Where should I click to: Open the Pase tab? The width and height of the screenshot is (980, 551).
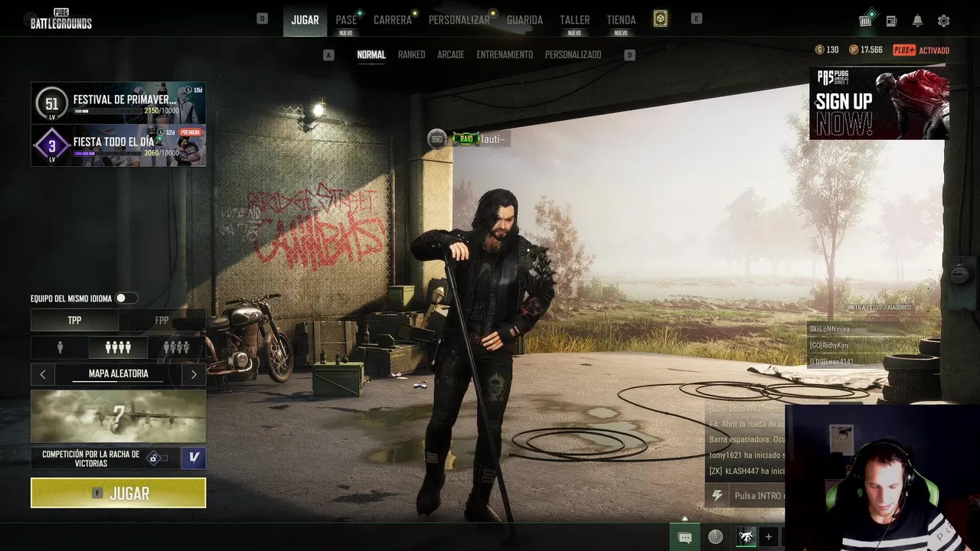(x=346, y=20)
